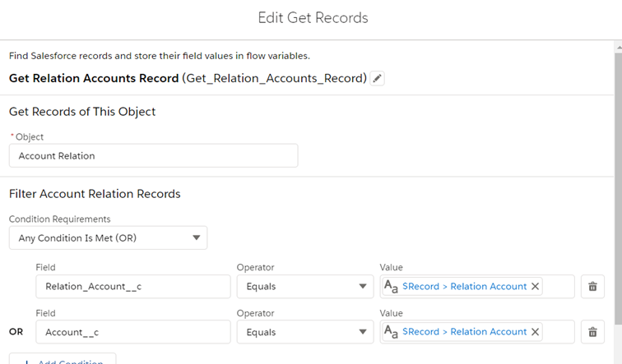Viewport: 622px width, 364px height.
Task: Expand the Operator dropdown for Relation_Account__c
Action: coord(304,287)
